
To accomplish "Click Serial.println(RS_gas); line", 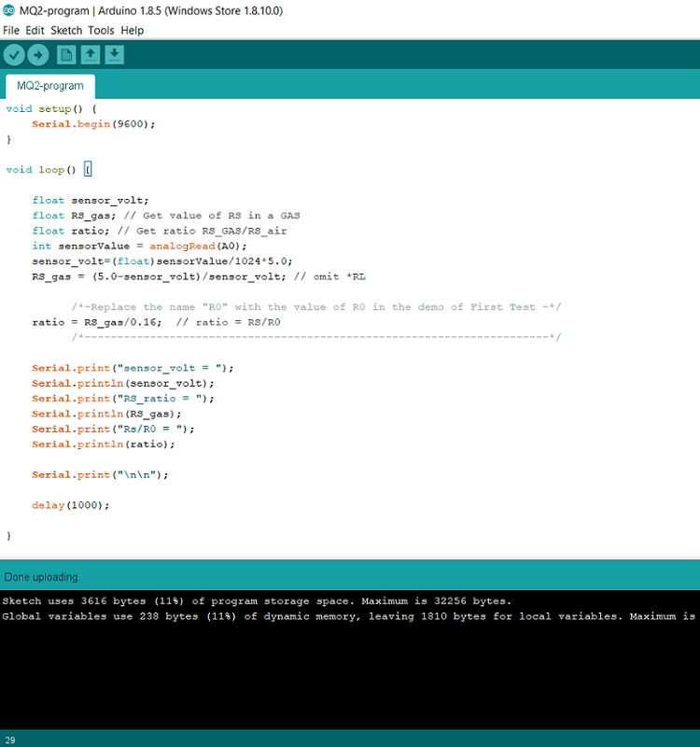I will pyautogui.click(x=106, y=414).
